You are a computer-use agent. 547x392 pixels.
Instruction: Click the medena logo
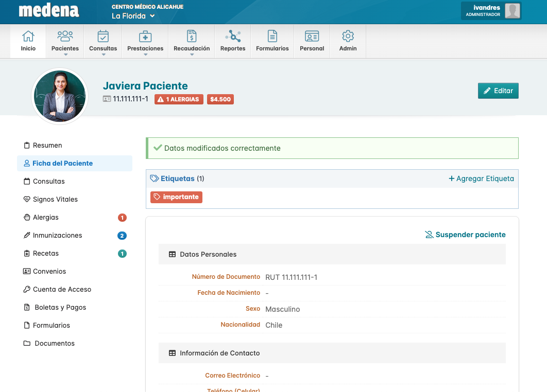coord(49,11)
